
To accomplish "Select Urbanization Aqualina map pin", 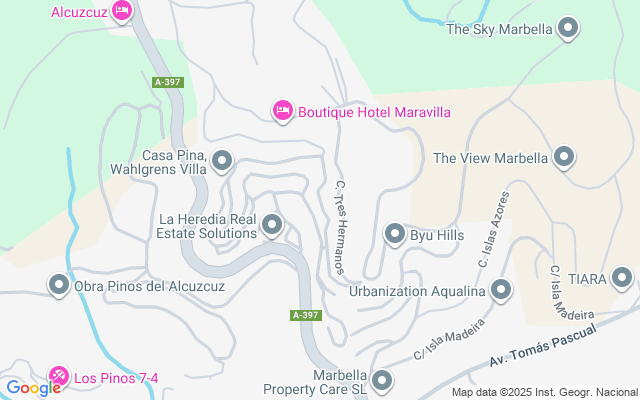I will (501, 291).
